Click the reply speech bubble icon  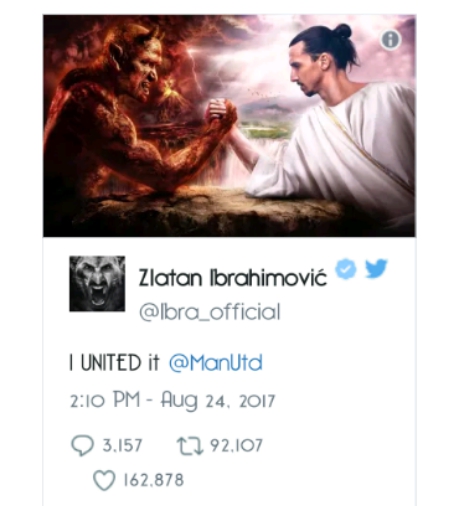point(82,446)
